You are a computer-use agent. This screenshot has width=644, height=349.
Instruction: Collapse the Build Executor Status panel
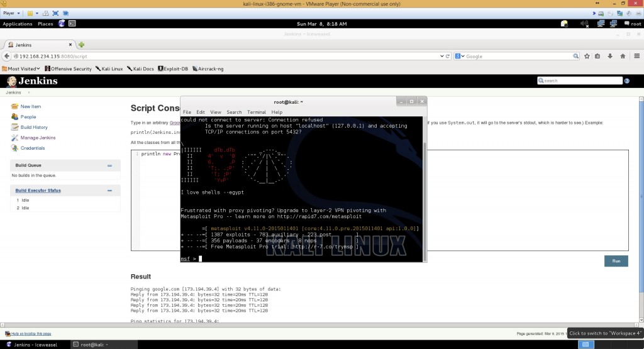click(109, 191)
